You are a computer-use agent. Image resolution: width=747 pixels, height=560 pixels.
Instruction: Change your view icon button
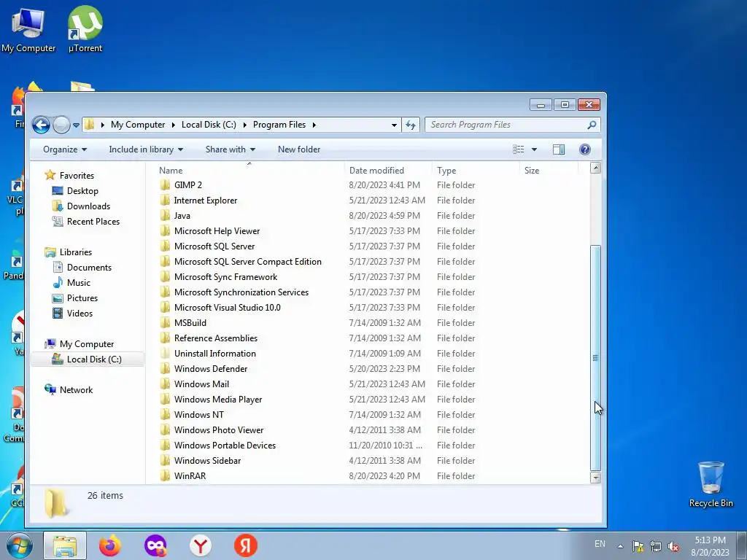pyautogui.click(x=519, y=149)
